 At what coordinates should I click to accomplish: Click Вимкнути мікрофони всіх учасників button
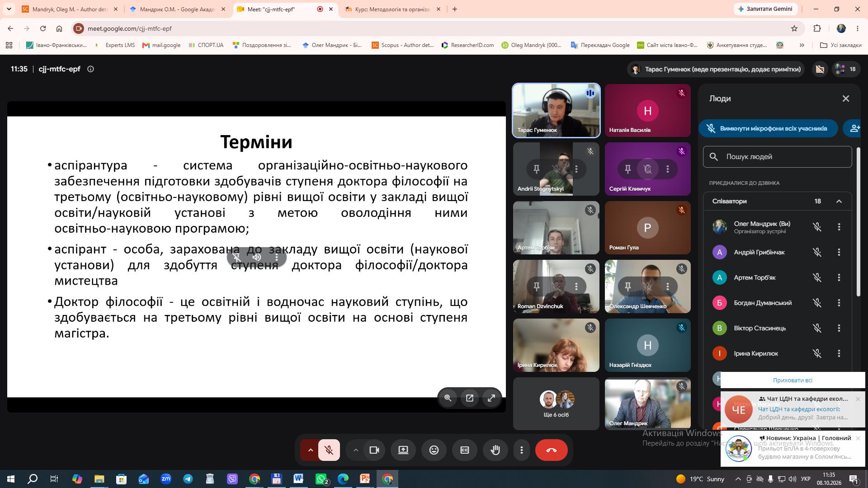[x=768, y=128]
